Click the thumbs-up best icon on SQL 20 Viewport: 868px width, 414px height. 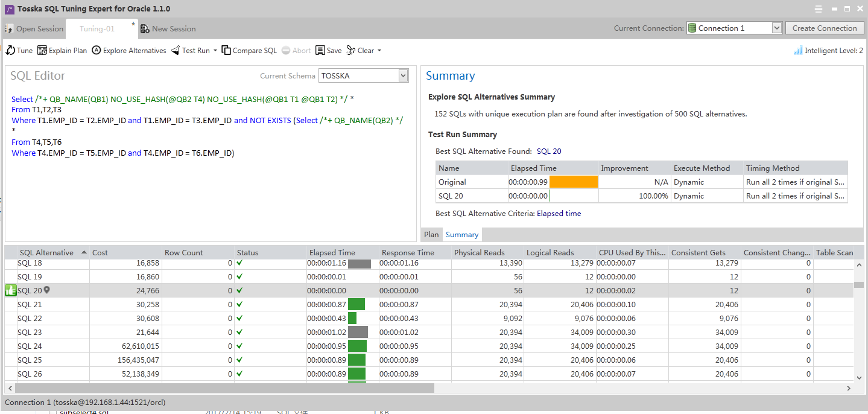click(10, 291)
